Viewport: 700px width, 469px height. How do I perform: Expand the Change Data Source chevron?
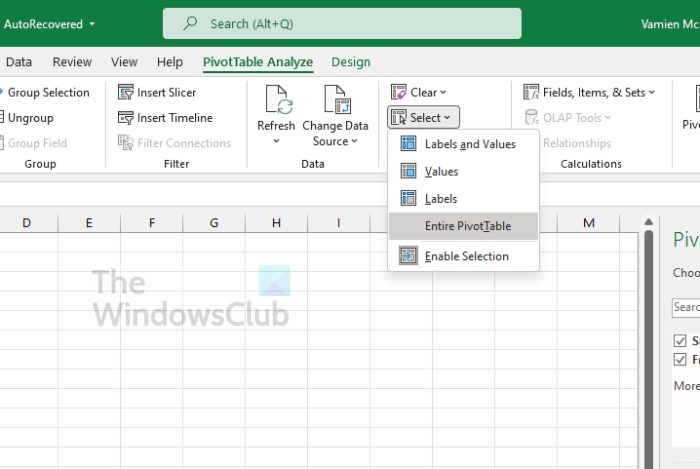pyautogui.click(x=354, y=141)
